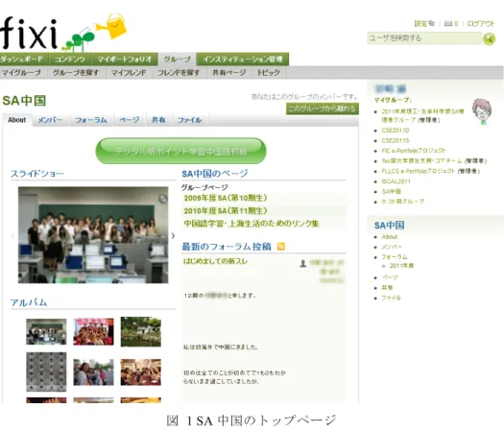The image size is (504, 432).
Task: Open the mail inbox envelope icon
Action: pos(448,23)
